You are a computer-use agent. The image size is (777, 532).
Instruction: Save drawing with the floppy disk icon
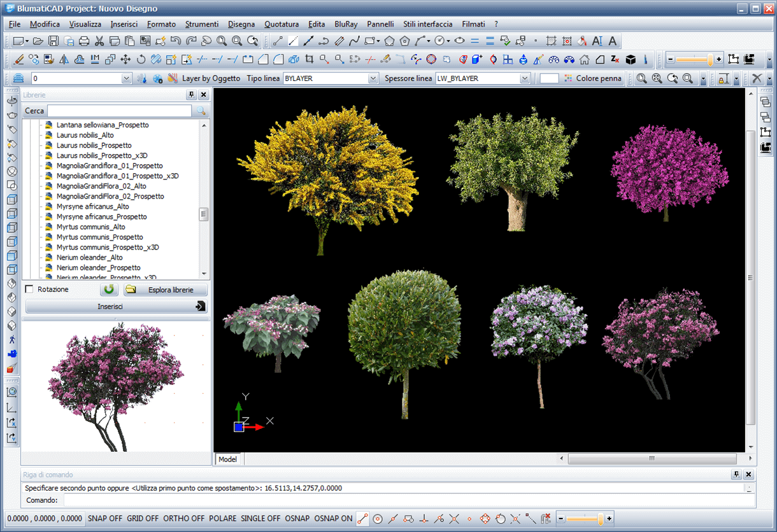pyautogui.click(x=53, y=41)
